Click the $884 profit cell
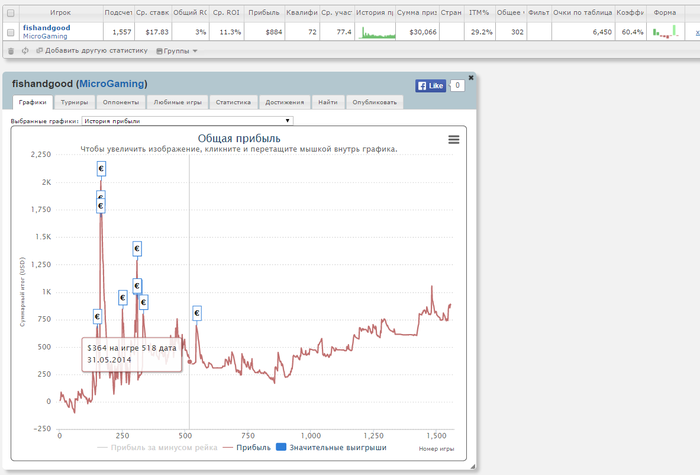The height and width of the screenshot is (475, 700). tap(264, 32)
